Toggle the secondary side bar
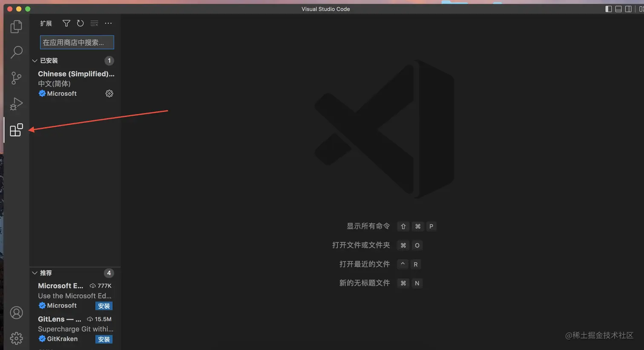Viewport: 644px width, 350px height. [628, 9]
